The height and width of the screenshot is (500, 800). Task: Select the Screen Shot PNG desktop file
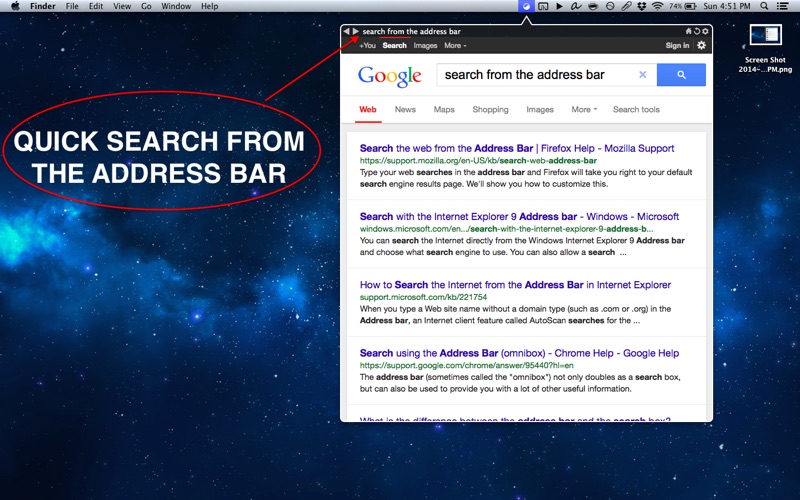coord(765,49)
